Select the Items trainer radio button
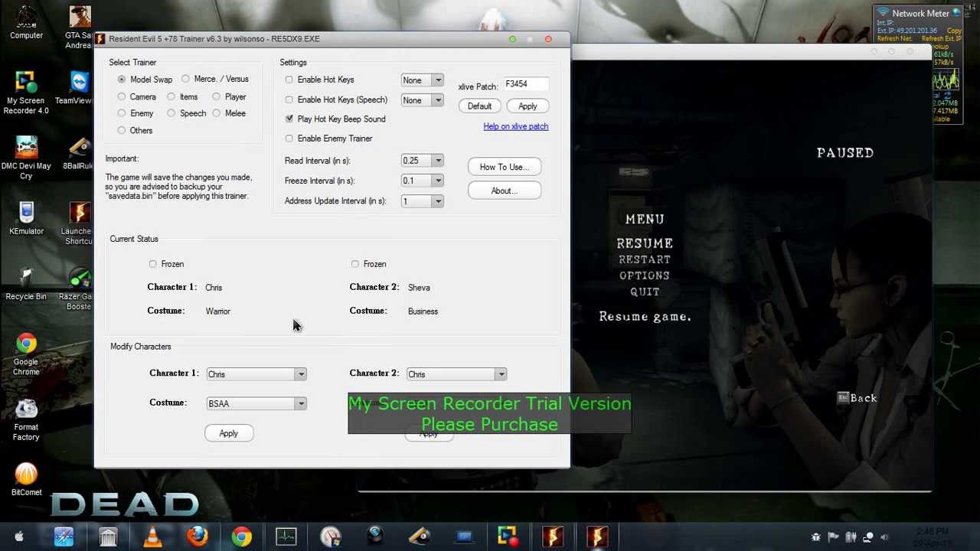Image resolution: width=980 pixels, height=551 pixels. click(x=171, y=97)
